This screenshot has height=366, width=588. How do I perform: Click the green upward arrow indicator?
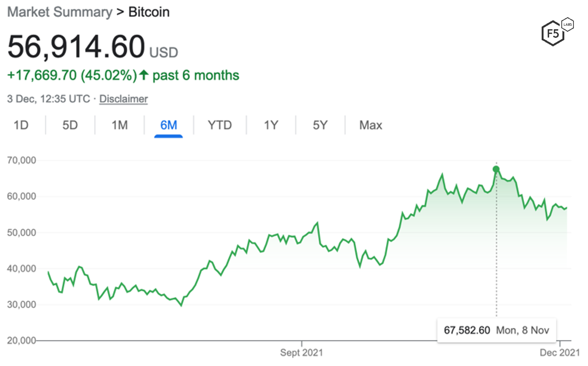(x=144, y=76)
